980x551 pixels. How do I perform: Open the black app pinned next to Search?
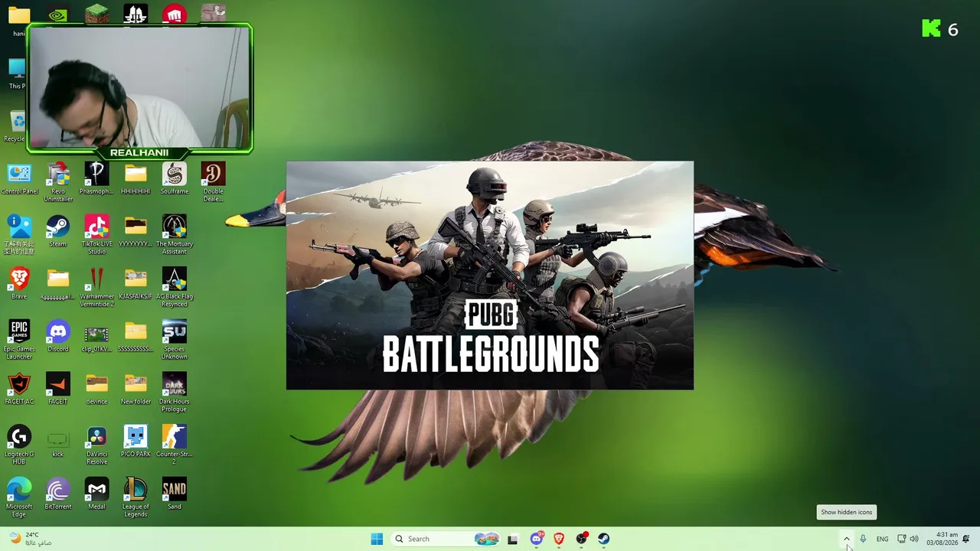tap(512, 539)
